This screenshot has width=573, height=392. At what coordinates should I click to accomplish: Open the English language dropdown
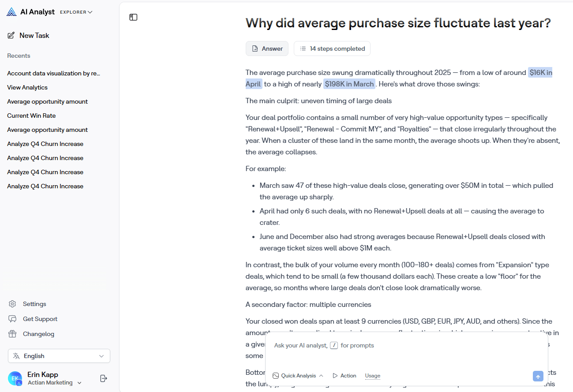(x=59, y=356)
